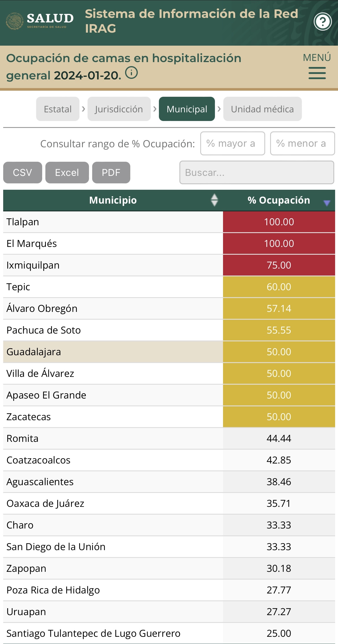
Task: Open the Unidad médica tab
Action: coord(262,109)
